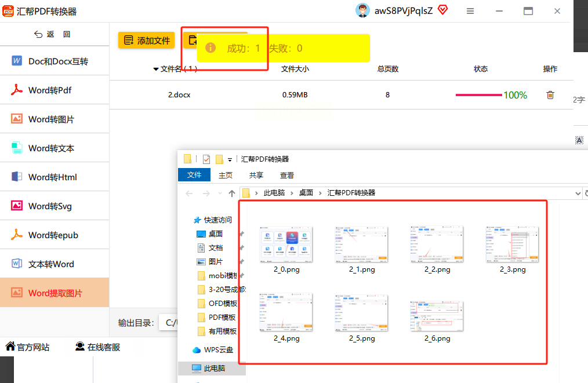Click 桌面 in the address bar
The height and width of the screenshot is (383, 588).
pyautogui.click(x=306, y=192)
